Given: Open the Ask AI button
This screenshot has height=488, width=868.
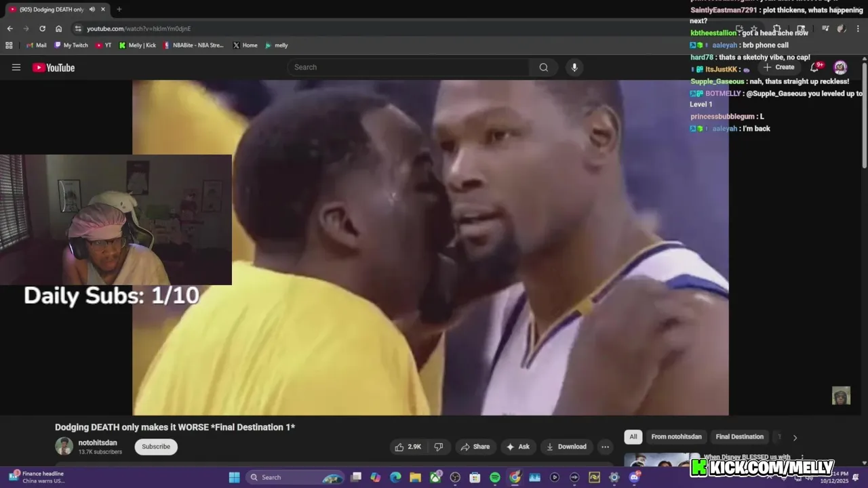Looking at the screenshot, I should 517,447.
